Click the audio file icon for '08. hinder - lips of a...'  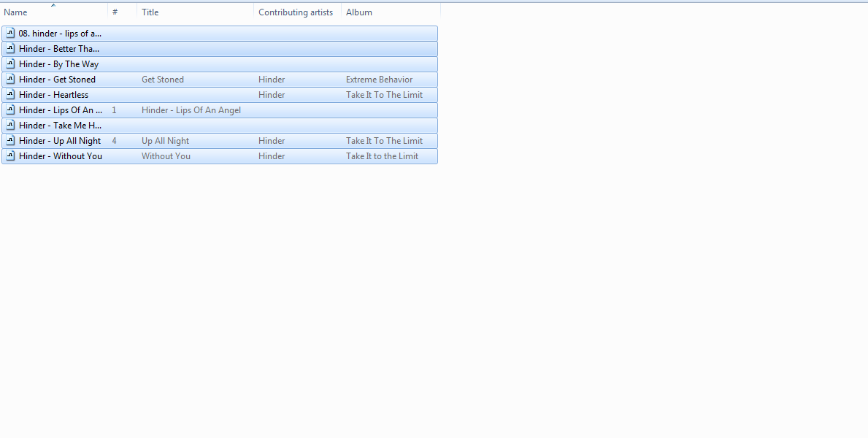pyautogui.click(x=10, y=34)
